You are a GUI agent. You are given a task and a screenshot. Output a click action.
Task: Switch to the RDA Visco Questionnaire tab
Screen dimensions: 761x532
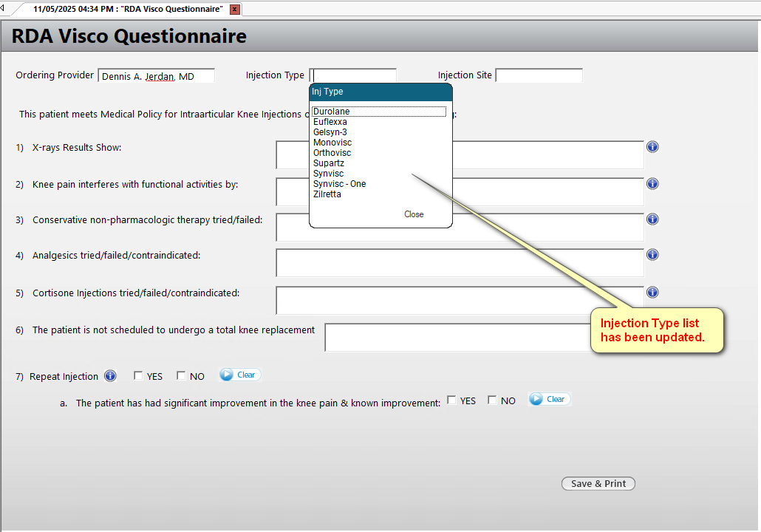pos(128,9)
